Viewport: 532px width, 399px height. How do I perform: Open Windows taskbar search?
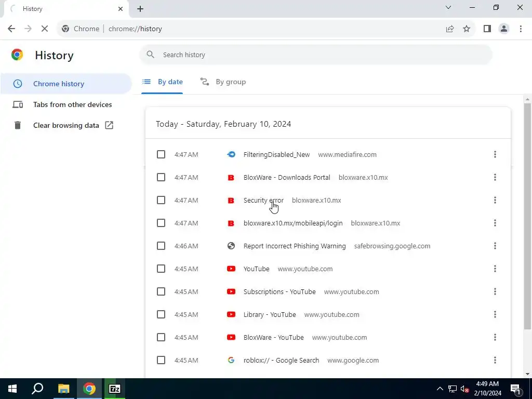pyautogui.click(x=37, y=389)
